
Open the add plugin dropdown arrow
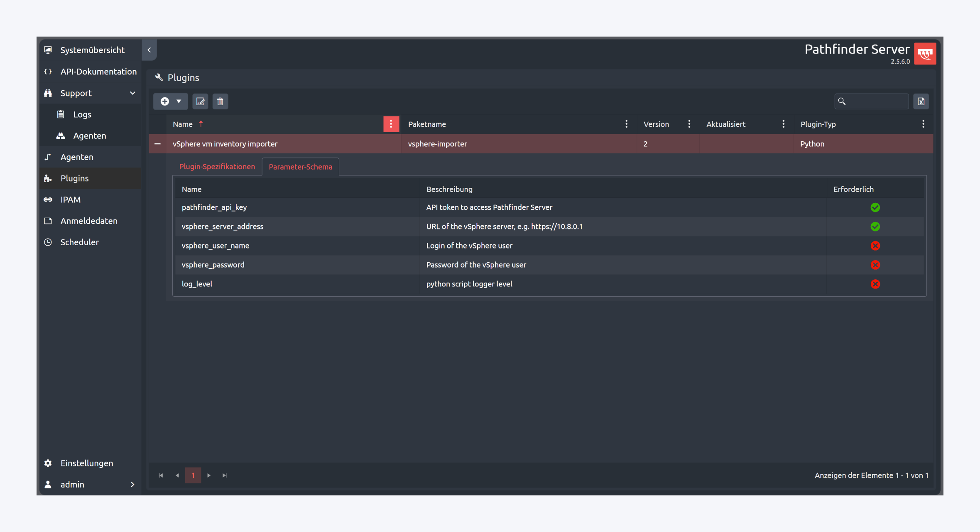(179, 101)
